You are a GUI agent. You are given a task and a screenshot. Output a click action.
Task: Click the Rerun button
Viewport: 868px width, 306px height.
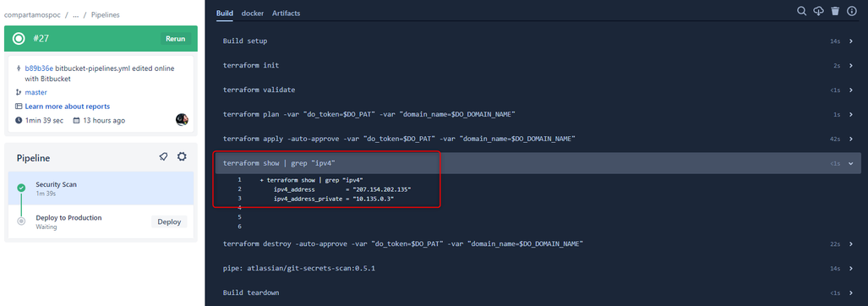click(x=176, y=39)
